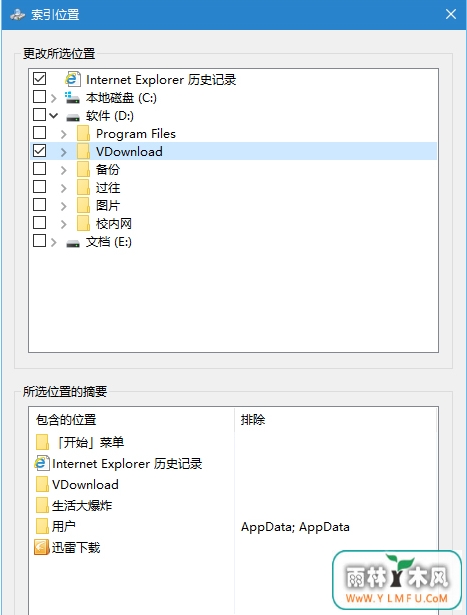Click the Local Disk (C:) drive icon
Image resolution: width=467 pixels, height=615 pixels.
[72, 97]
